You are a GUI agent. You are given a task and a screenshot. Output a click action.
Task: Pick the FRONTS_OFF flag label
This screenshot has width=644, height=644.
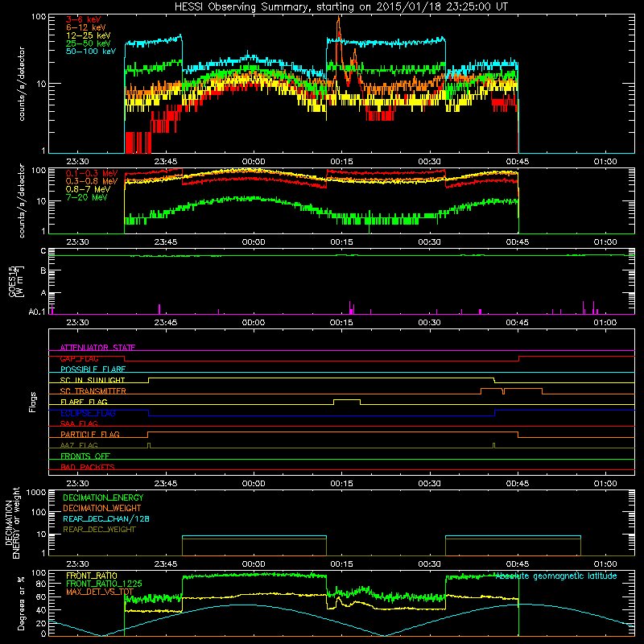tap(85, 456)
